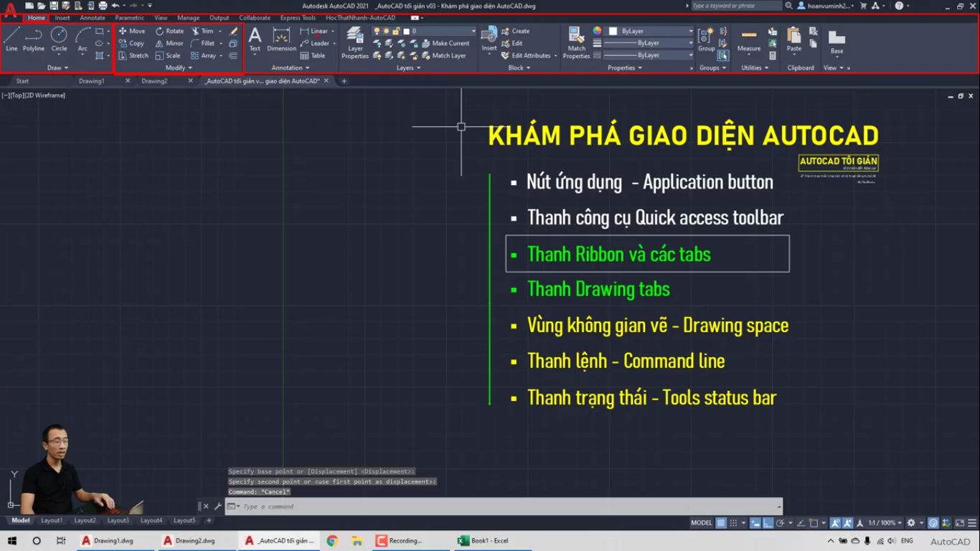Click the Paste clipboard icon

[x=794, y=39]
